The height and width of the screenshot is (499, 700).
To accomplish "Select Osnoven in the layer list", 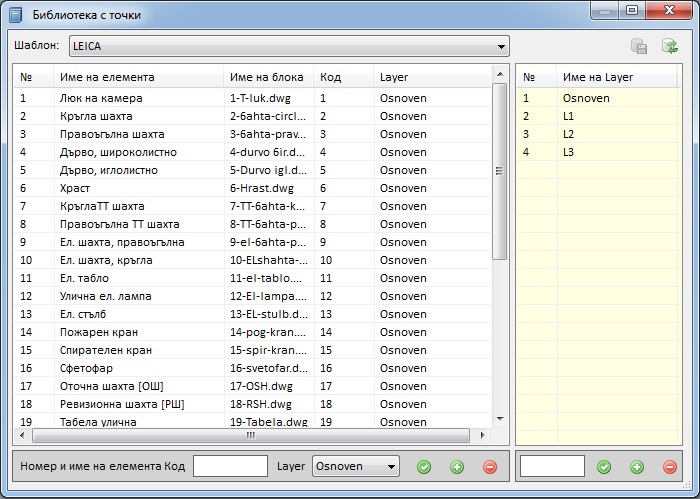I will click(586, 98).
